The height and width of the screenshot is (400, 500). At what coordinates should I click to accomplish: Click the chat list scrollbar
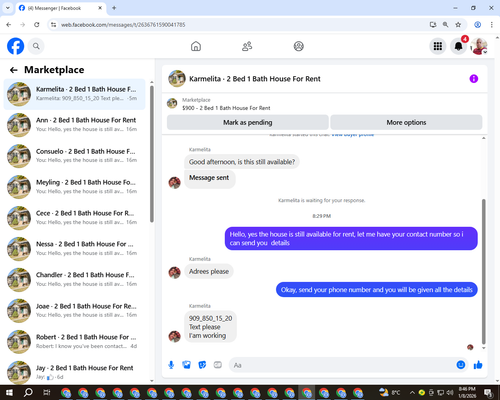[x=152, y=154]
